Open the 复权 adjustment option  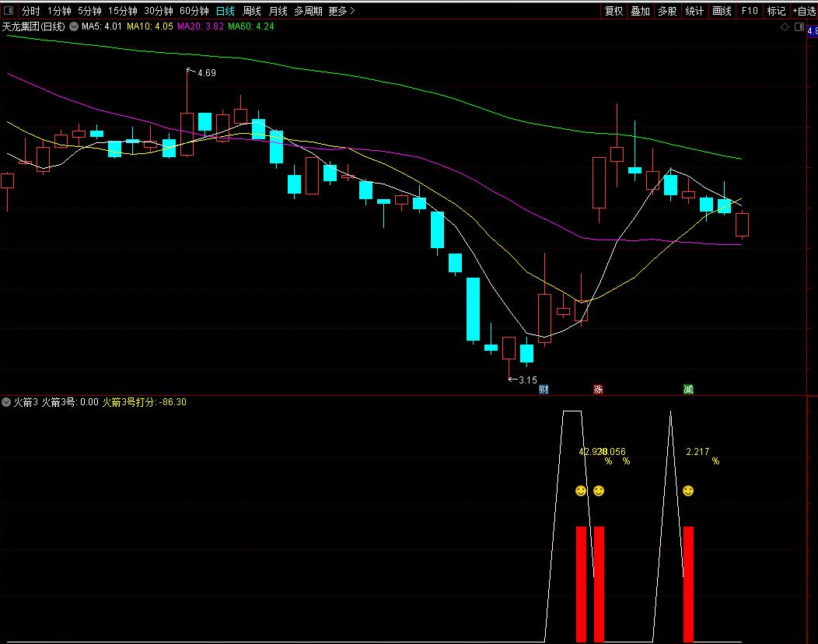(613, 11)
